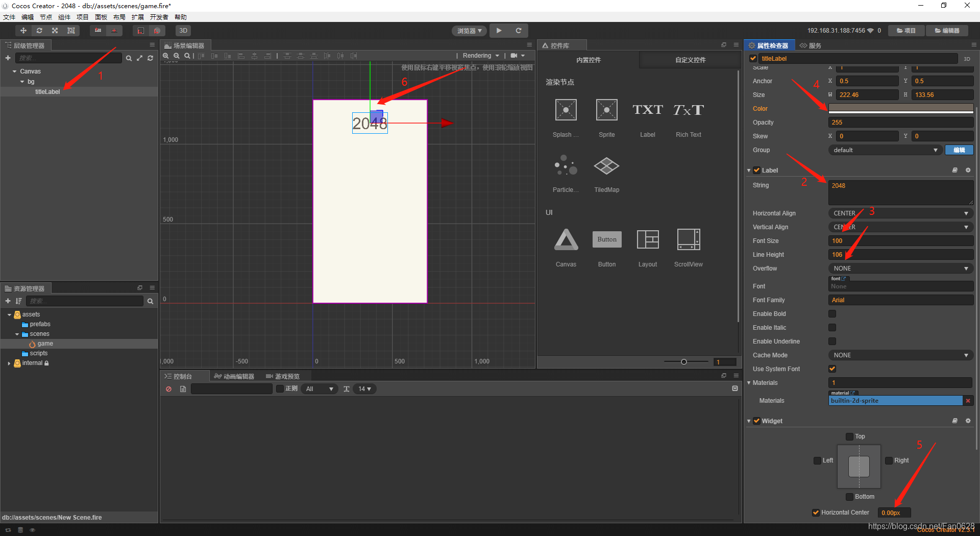Select the rotate transform tool
The height and width of the screenshot is (536, 980).
pyautogui.click(x=39, y=31)
